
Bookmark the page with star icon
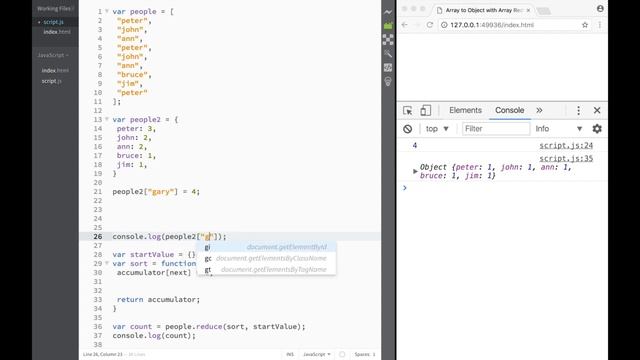pos(585,25)
